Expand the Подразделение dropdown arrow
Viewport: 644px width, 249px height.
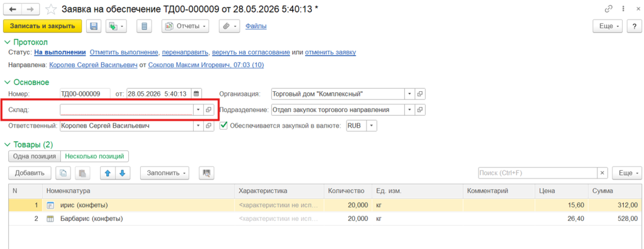coord(409,109)
